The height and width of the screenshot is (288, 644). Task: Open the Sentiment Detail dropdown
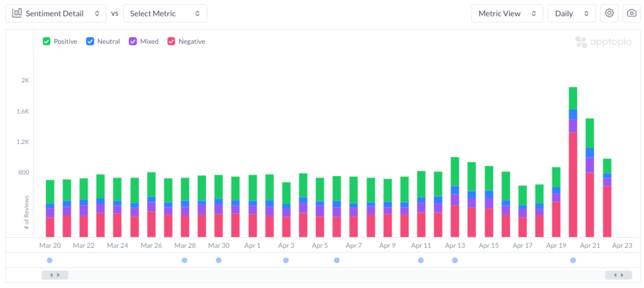click(55, 13)
